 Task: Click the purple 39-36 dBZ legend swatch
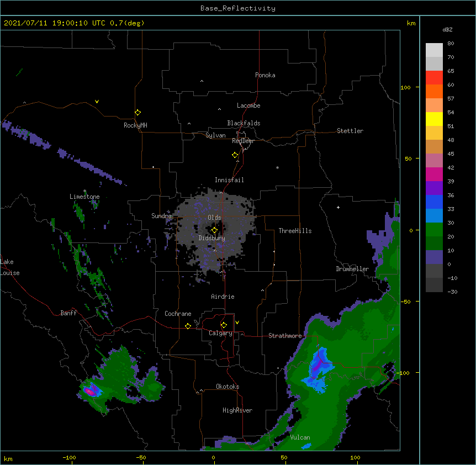(x=434, y=188)
